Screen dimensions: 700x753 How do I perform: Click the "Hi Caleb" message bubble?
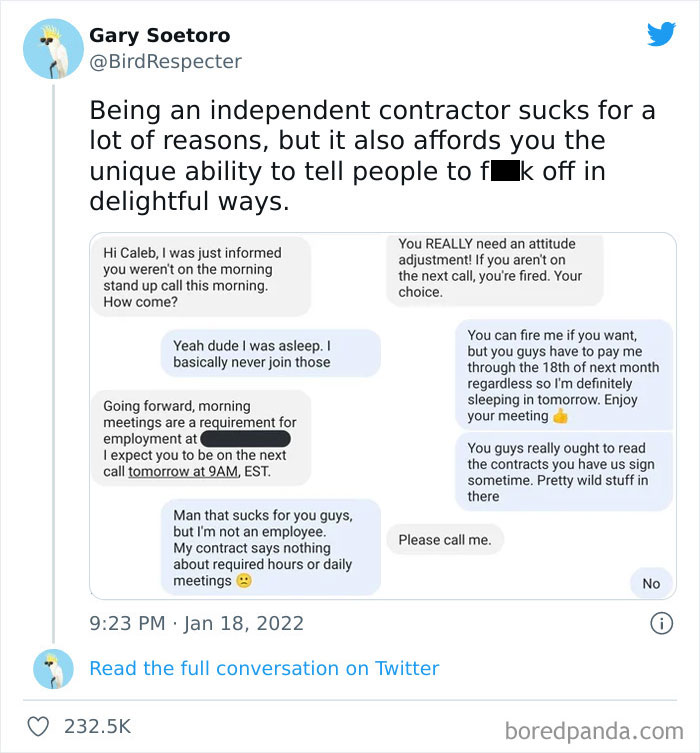point(200,277)
